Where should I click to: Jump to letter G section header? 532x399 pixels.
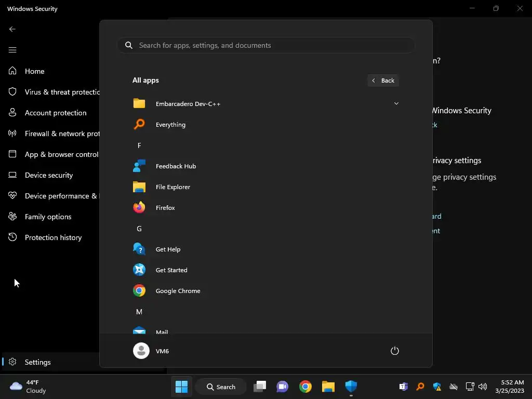139,229
